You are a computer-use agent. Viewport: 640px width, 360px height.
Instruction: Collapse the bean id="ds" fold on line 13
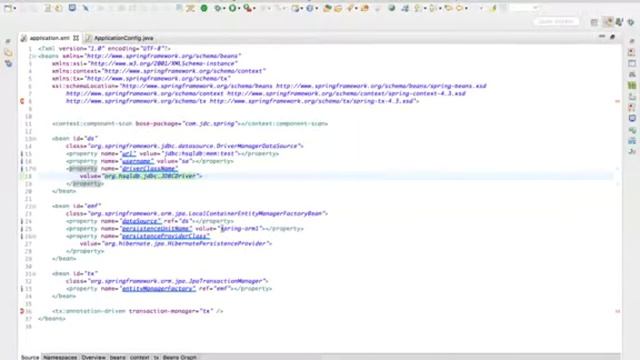(34, 139)
